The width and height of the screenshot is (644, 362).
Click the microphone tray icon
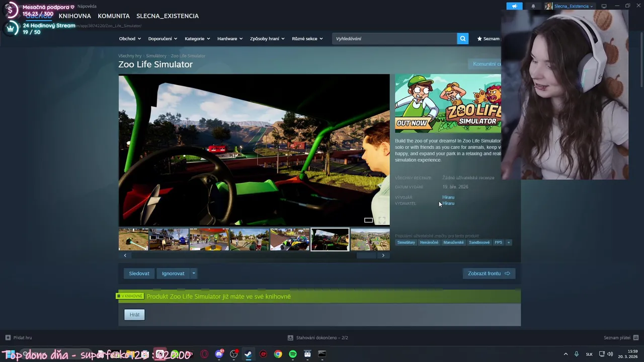[577, 354]
